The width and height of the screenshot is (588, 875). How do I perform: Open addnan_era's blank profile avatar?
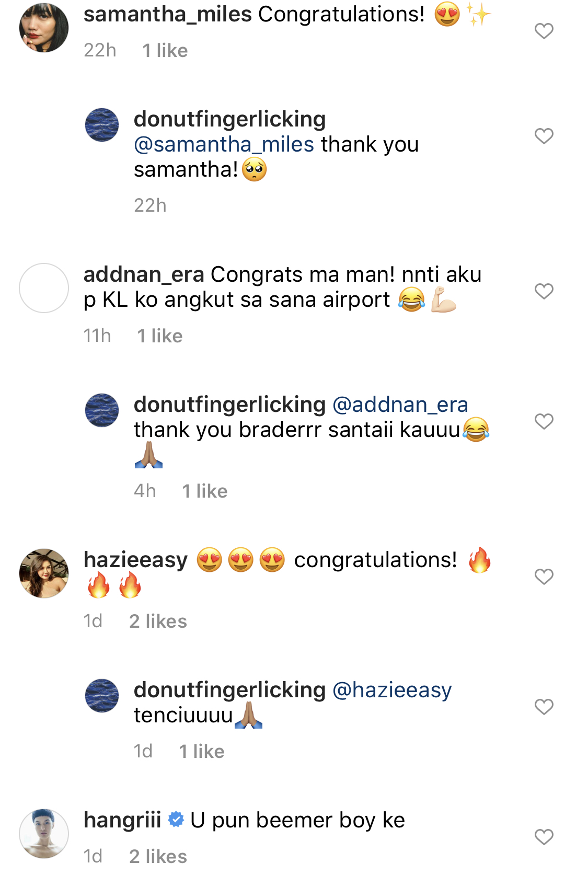tap(44, 288)
